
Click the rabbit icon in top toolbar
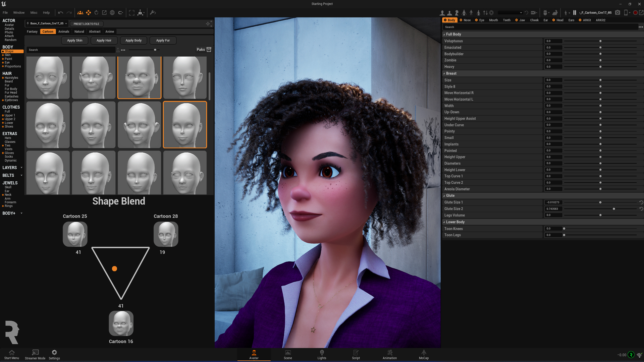tap(555, 13)
